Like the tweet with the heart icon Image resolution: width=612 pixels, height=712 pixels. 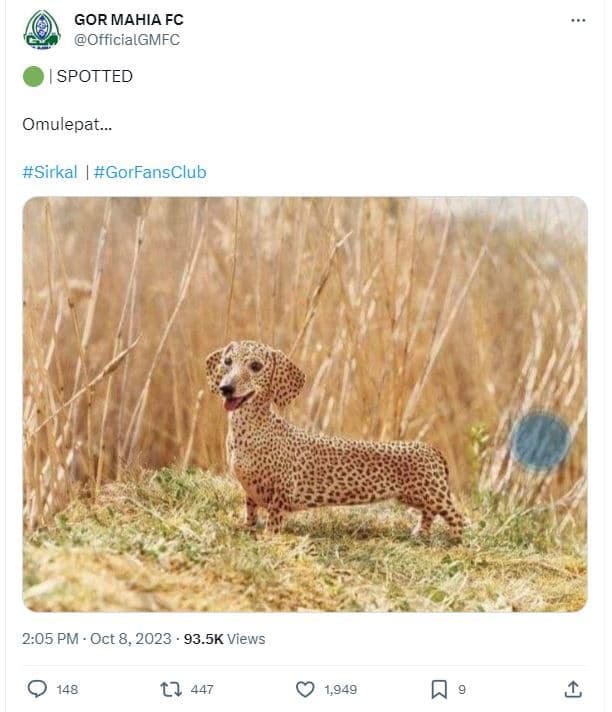pyautogui.click(x=306, y=689)
